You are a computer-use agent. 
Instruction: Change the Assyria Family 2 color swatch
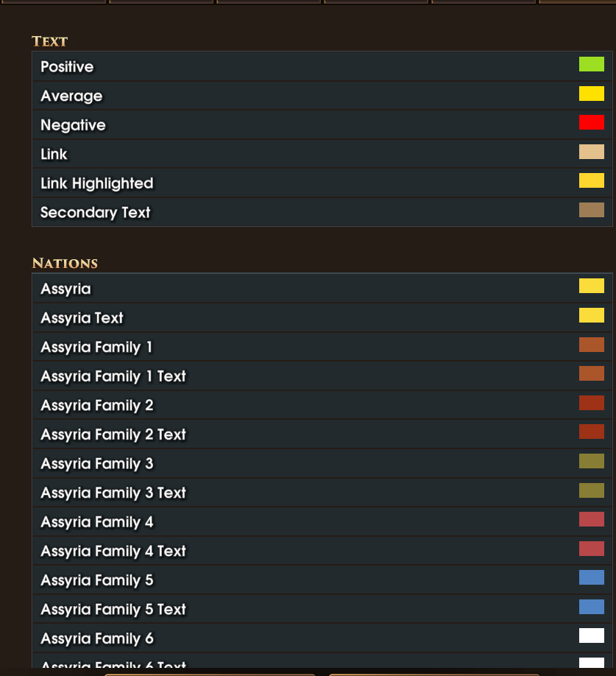(x=591, y=403)
